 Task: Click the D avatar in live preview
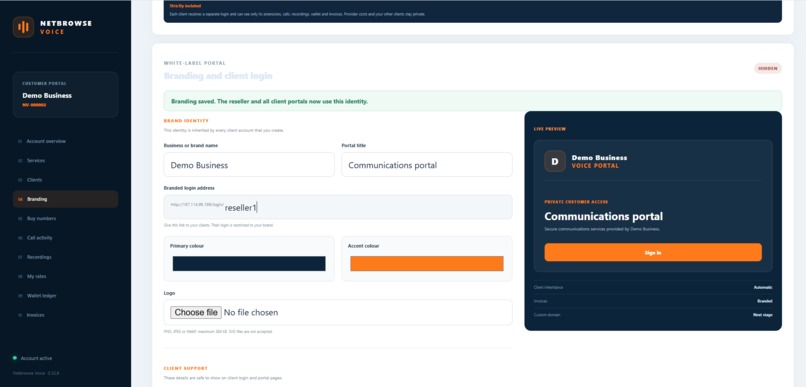click(555, 161)
